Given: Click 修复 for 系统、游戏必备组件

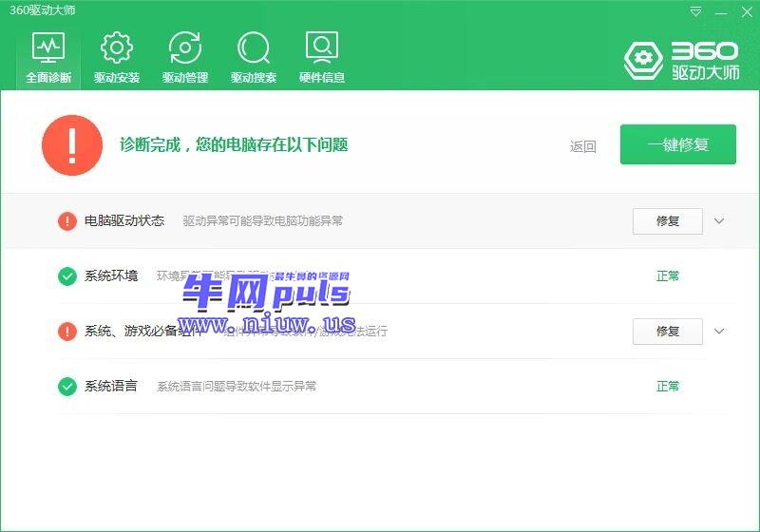Looking at the screenshot, I should (x=668, y=331).
